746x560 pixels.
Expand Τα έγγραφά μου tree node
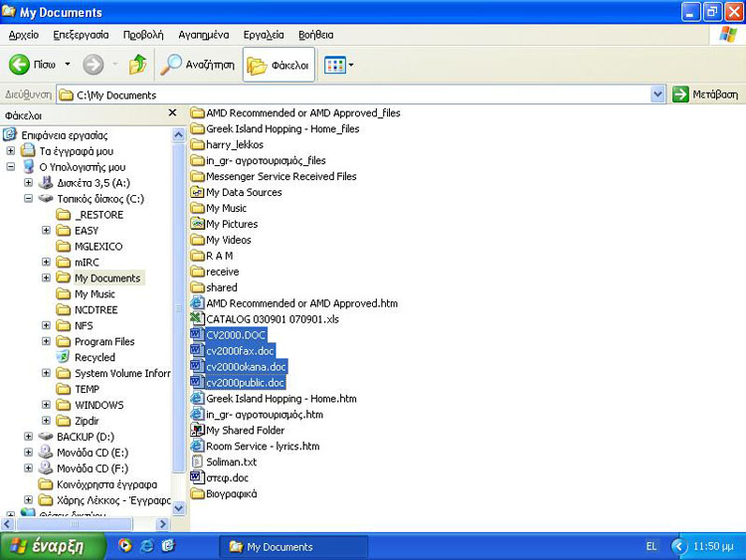11,151
